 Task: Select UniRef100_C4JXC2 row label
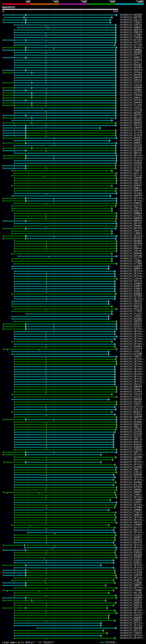click(x=131, y=314)
